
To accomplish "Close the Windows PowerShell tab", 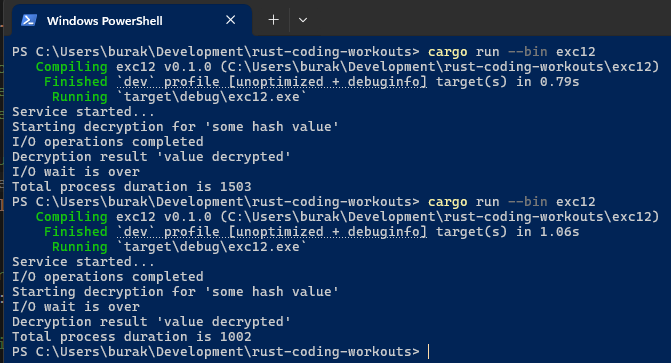I will click(231, 20).
